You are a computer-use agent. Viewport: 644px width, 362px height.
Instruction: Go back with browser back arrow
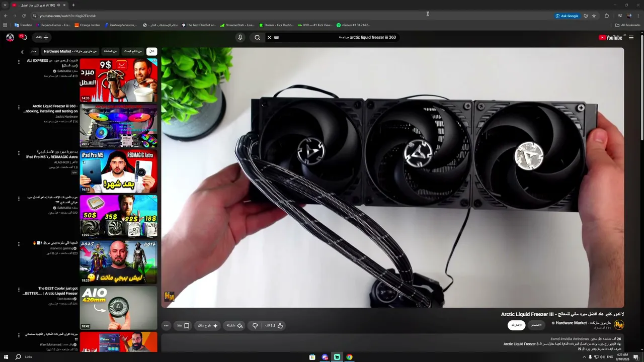pyautogui.click(x=6, y=16)
